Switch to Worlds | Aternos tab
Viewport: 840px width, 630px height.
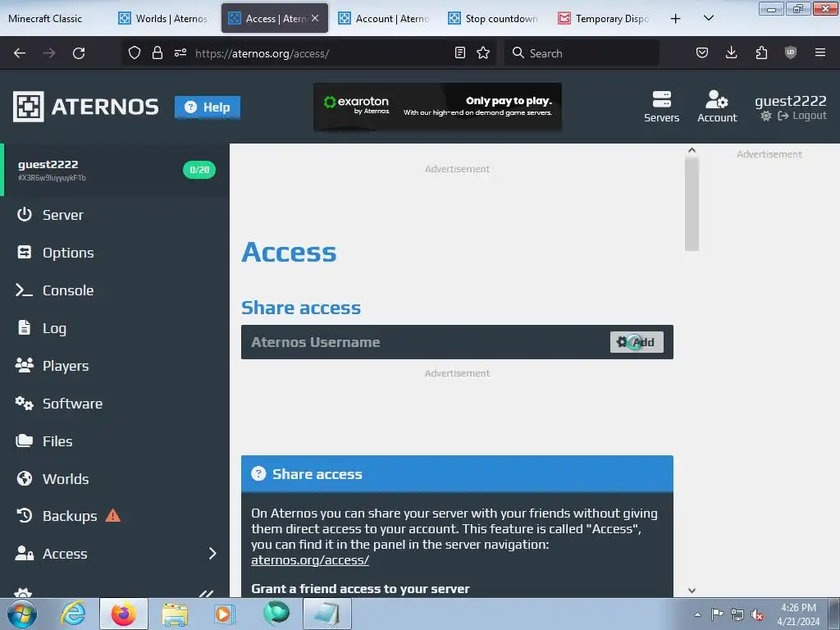[x=163, y=18]
